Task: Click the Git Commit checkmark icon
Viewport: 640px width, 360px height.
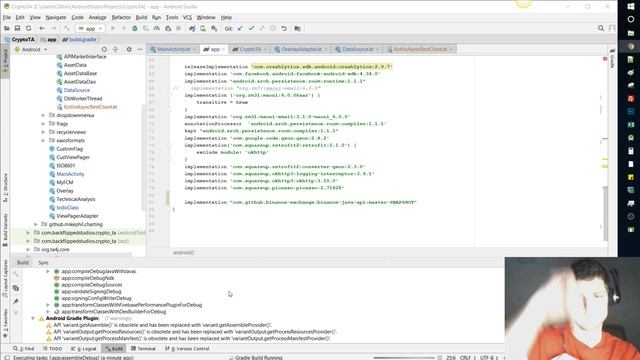Action: [251, 28]
